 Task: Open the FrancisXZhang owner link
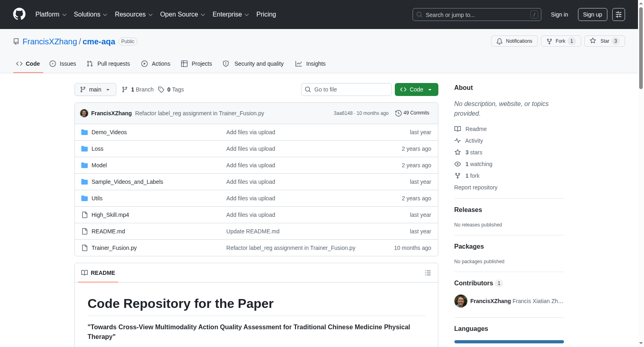tap(50, 42)
